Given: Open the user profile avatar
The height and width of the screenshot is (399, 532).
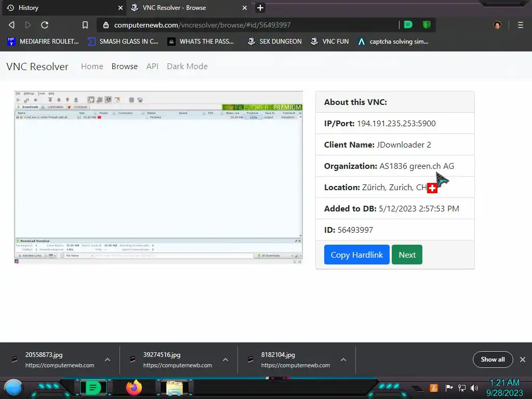Looking at the screenshot, I should click(x=497, y=25).
